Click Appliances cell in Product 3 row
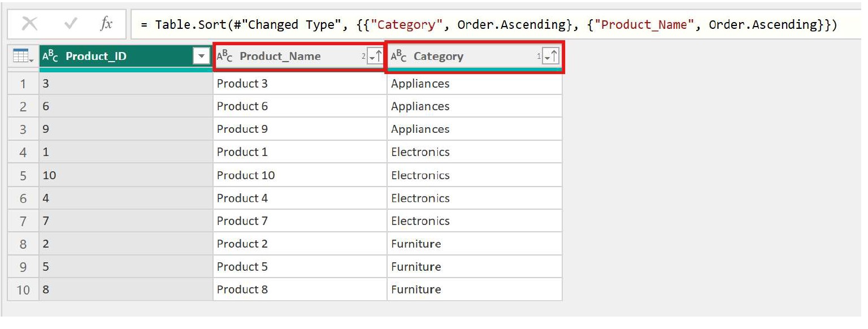Image resolution: width=868 pixels, height=329 pixels. pos(475,84)
